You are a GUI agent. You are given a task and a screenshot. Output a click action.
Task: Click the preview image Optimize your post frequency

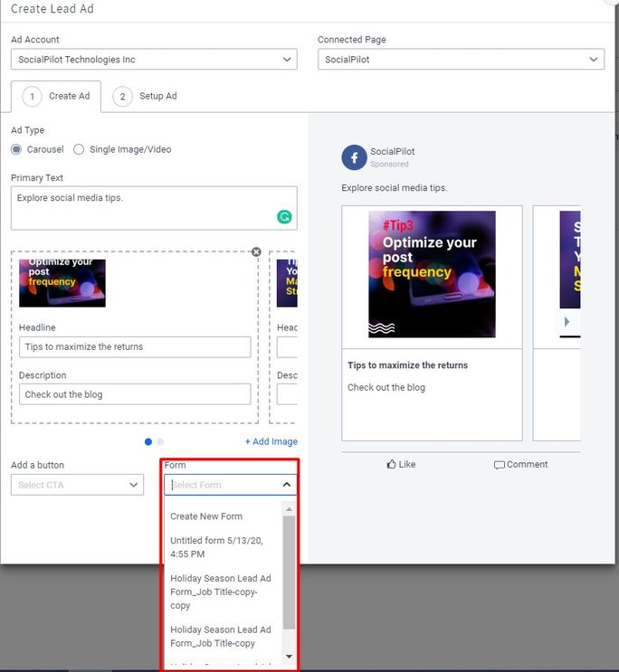point(432,274)
